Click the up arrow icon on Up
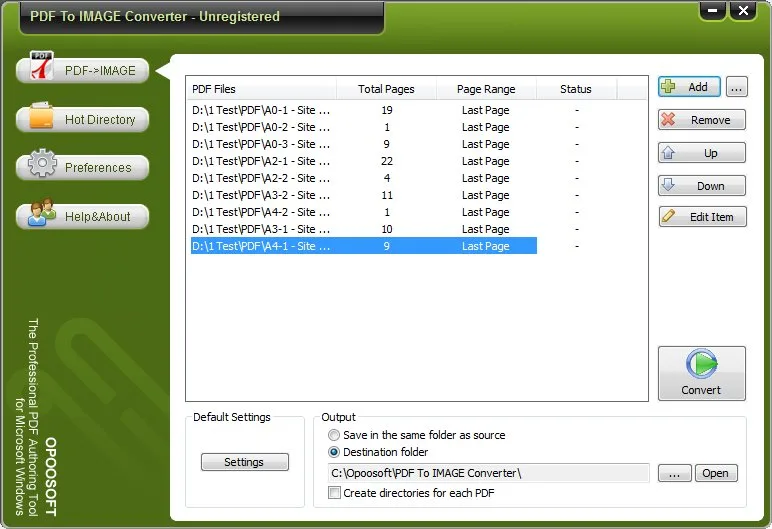This screenshot has width=772, height=529. click(x=669, y=153)
